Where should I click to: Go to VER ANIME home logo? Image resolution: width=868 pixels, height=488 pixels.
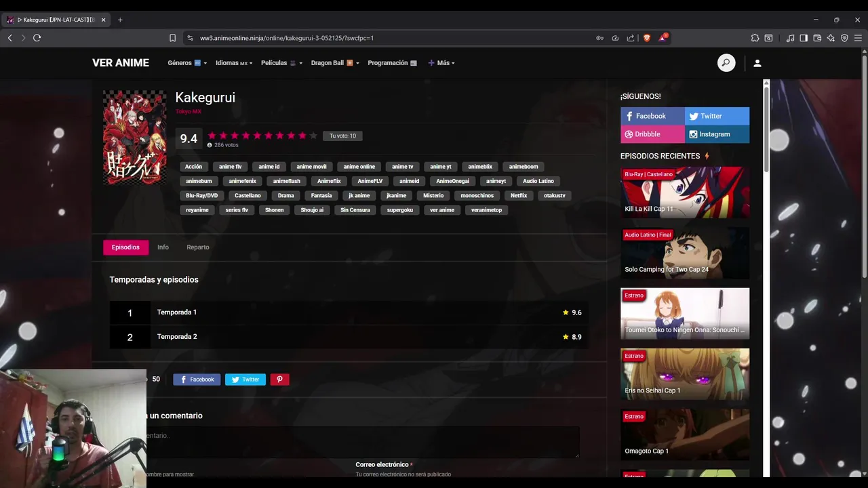121,63
